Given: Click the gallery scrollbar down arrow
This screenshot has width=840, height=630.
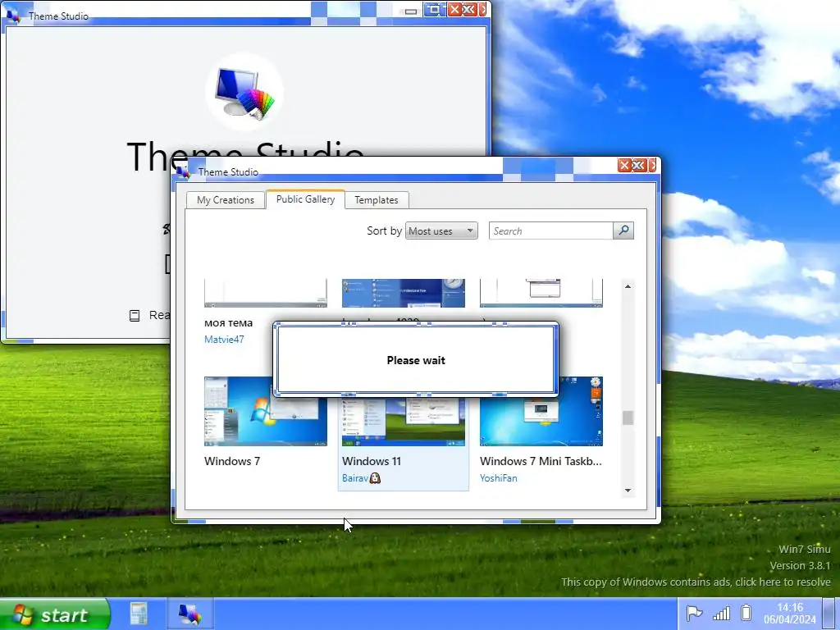Looking at the screenshot, I should point(628,491).
